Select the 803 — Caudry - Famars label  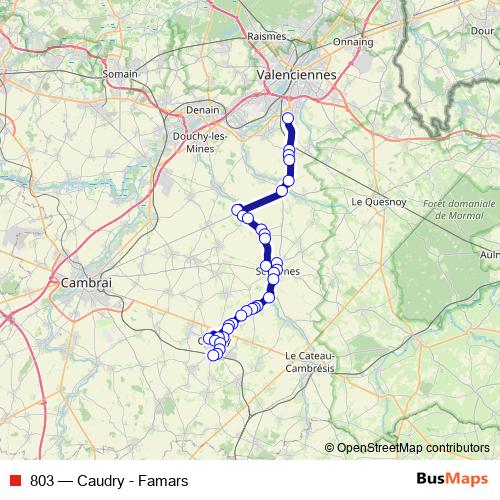pyautogui.click(x=109, y=481)
